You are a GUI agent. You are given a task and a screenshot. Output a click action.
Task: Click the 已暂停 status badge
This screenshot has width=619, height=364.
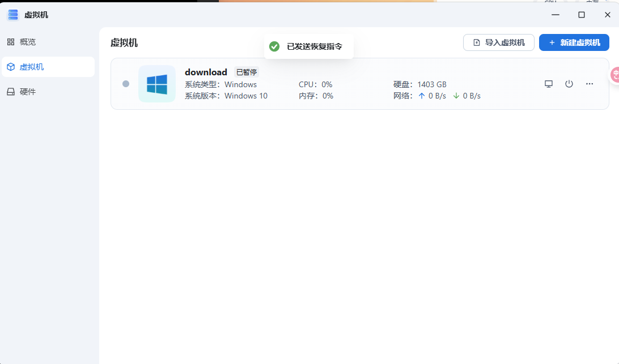pos(247,72)
